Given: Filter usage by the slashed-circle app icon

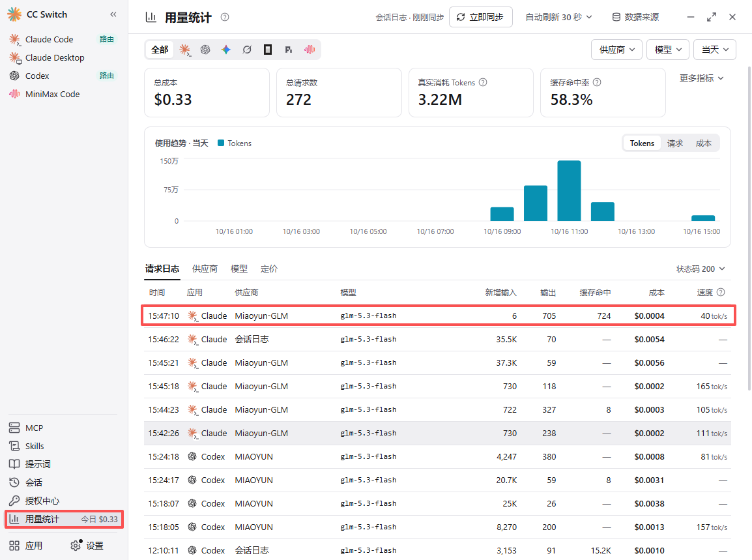Looking at the screenshot, I should (247, 50).
